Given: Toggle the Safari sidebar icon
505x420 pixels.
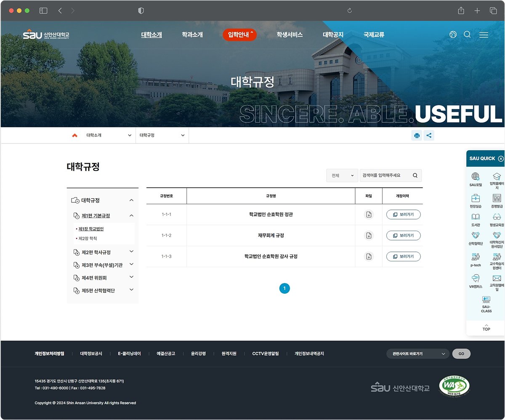Looking at the screenshot, I should tap(43, 11).
